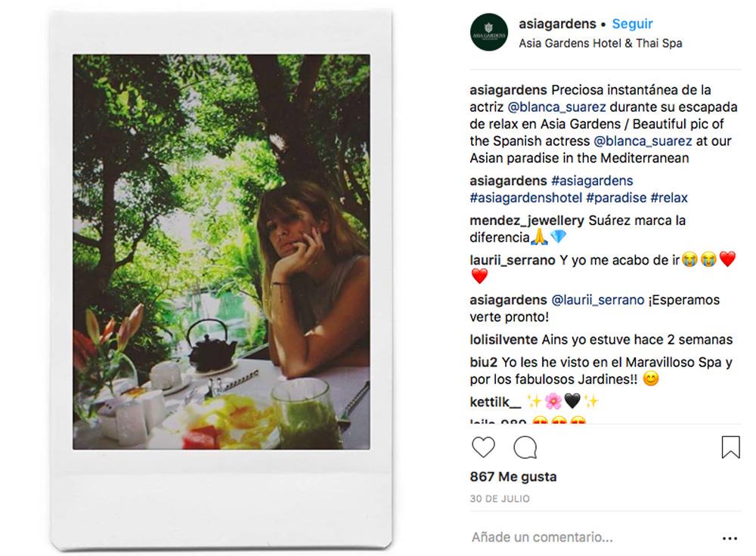Open Asia Gardens Hotel & Thai Spa location
The image size is (756, 556).
coord(600,43)
